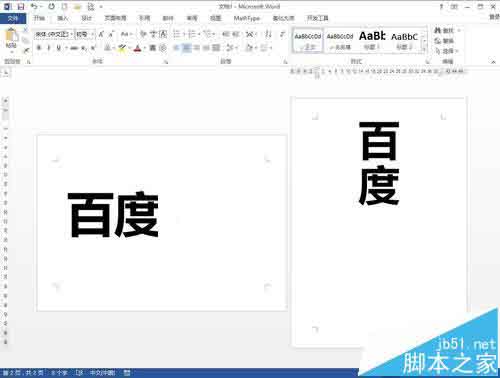The height and width of the screenshot is (378, 500).
Task: Switch to the MathType ribbon tab
Action: 247,18
